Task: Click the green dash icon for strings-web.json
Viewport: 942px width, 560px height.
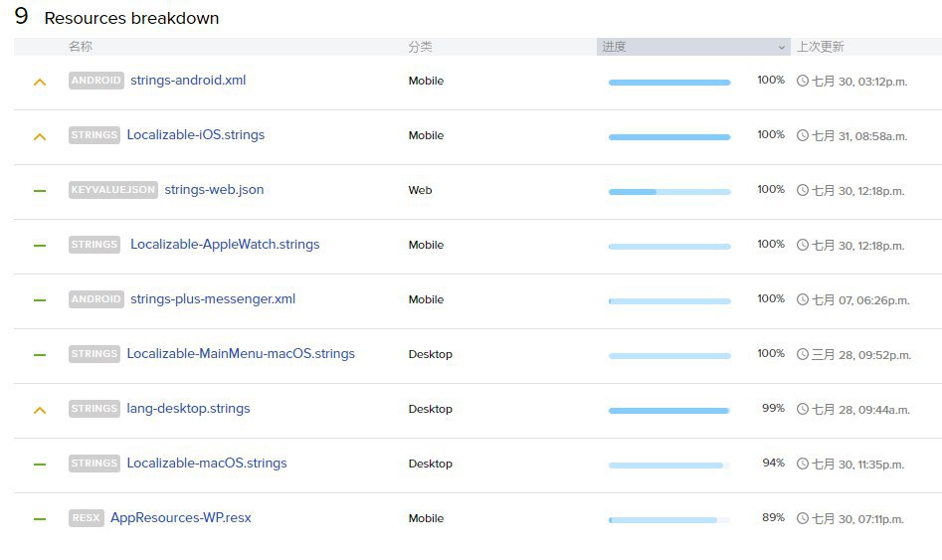Action: tap(40, 190)
